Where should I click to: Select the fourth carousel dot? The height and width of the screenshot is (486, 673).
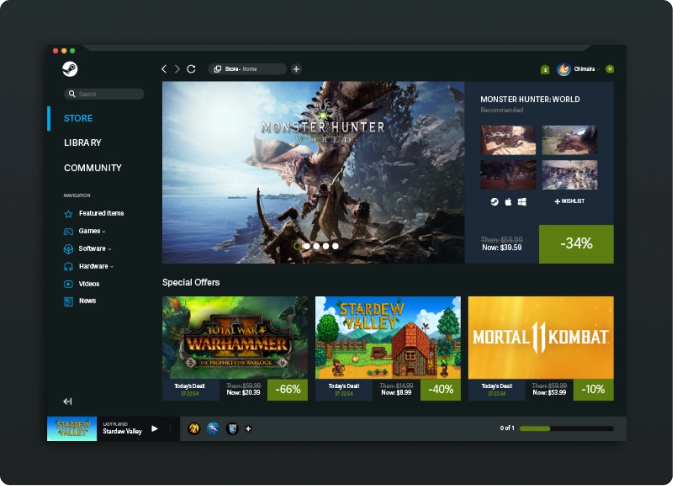(326, 246)
